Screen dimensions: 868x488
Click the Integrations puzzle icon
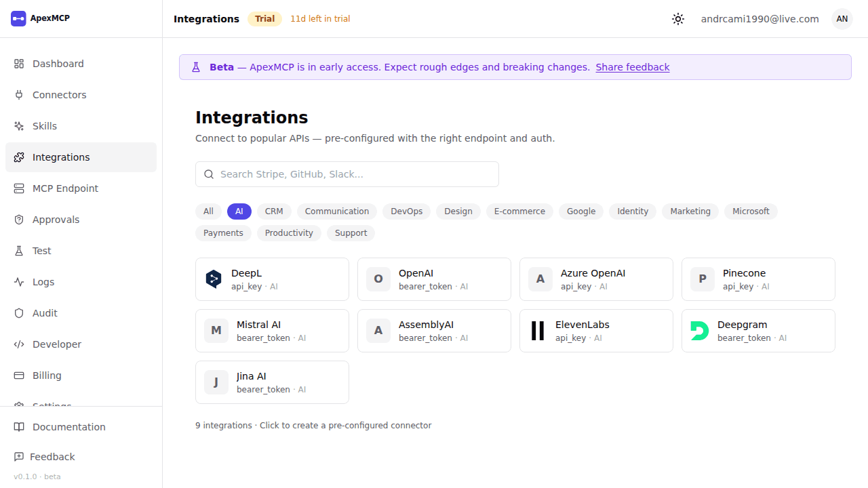(x=19, y=157)
